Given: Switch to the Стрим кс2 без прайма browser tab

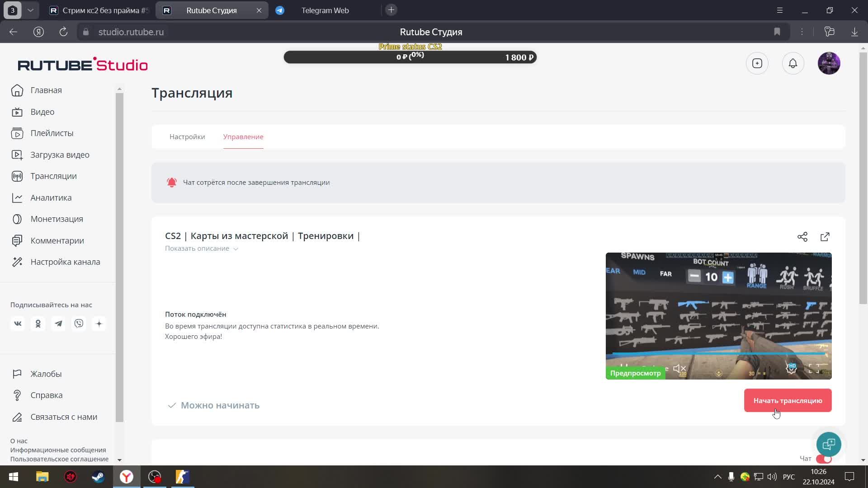Looking at the screenshot, I should [99, 10].
